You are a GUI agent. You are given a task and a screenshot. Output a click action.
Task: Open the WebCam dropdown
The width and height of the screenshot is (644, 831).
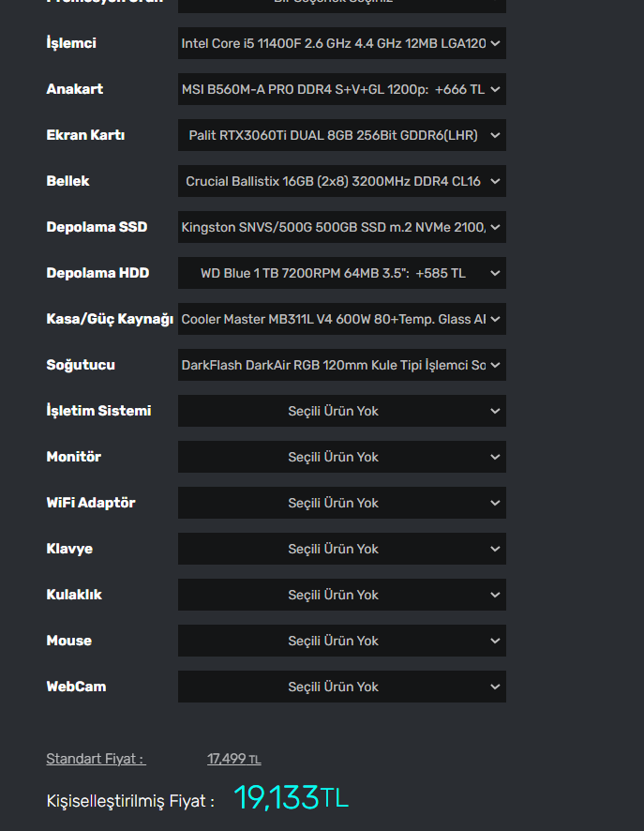tap(341, 687)
